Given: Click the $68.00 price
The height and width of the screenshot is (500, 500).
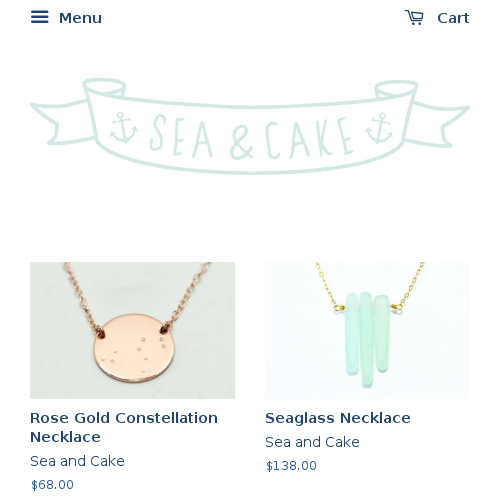Looking at the screenshot, I should (52, 485).
